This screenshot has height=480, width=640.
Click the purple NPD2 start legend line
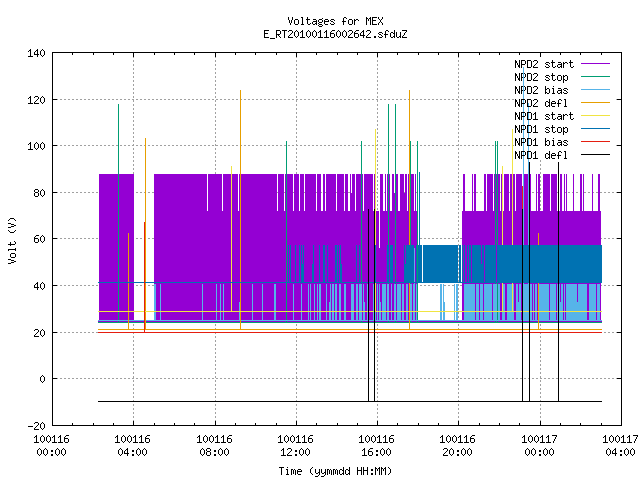point(596,64)
